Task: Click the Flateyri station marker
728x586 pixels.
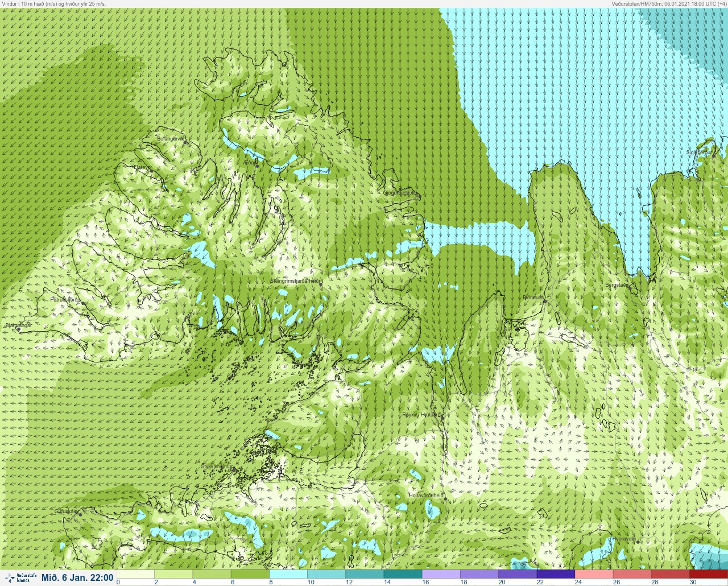Action: point(152,172)
